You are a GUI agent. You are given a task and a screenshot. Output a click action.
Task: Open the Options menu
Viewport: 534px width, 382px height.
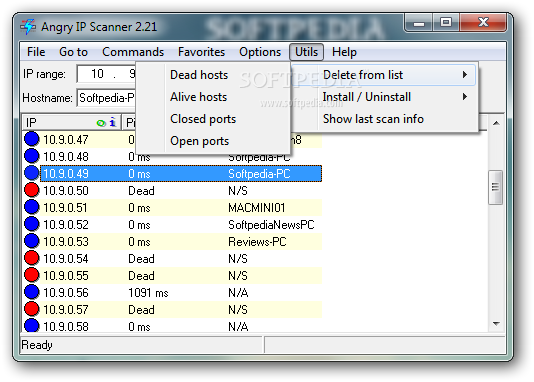(260, 52)
